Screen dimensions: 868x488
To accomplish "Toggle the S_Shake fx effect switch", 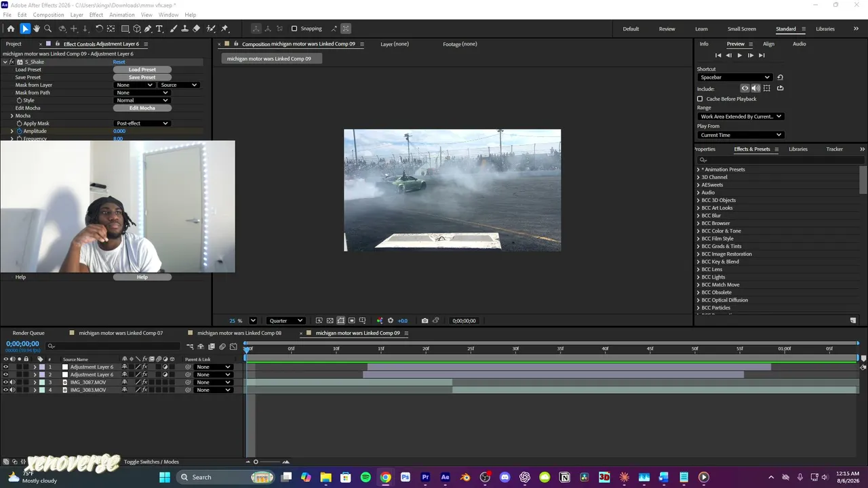I will [x=12, y=62].
